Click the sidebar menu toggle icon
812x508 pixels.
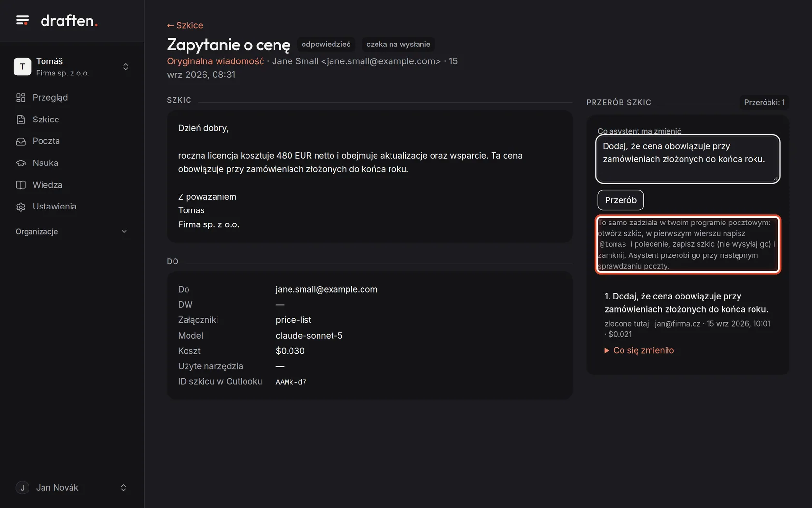(22, 20)
